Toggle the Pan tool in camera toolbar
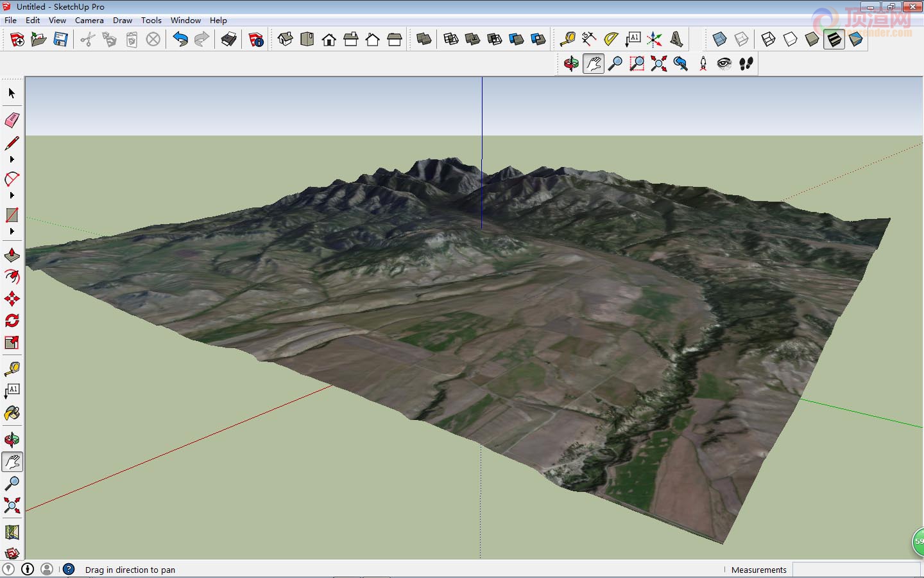924x578 pixels. tap(594, 64)
